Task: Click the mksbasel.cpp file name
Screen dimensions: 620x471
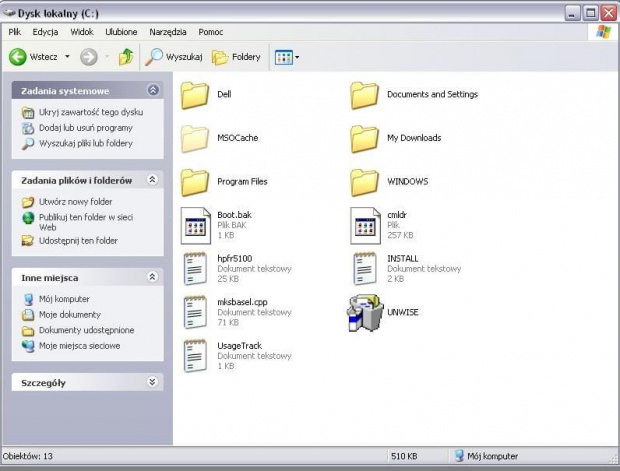Action: pyautogui.click(x=242, y=302)
